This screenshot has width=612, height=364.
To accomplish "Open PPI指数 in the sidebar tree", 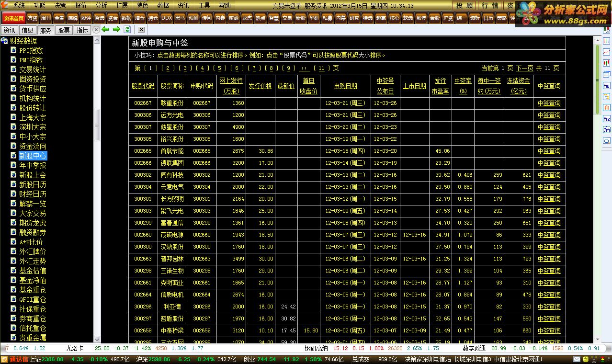I will (31, 50).
